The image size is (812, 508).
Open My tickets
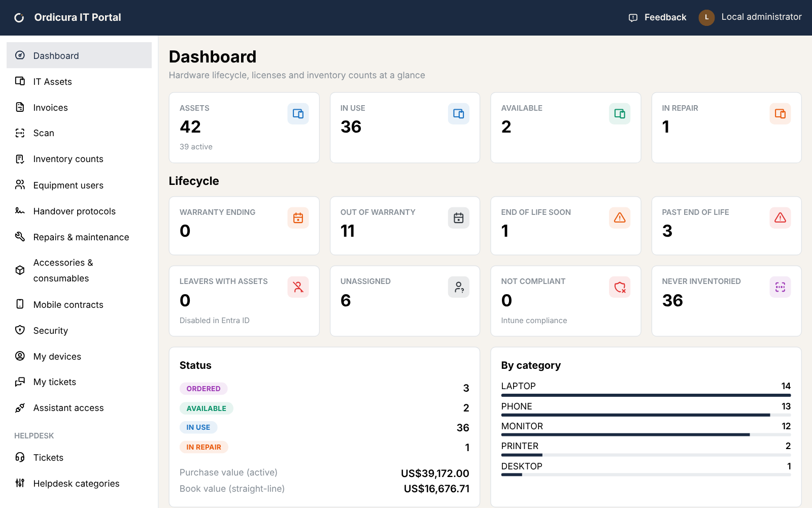click(79, 382)
